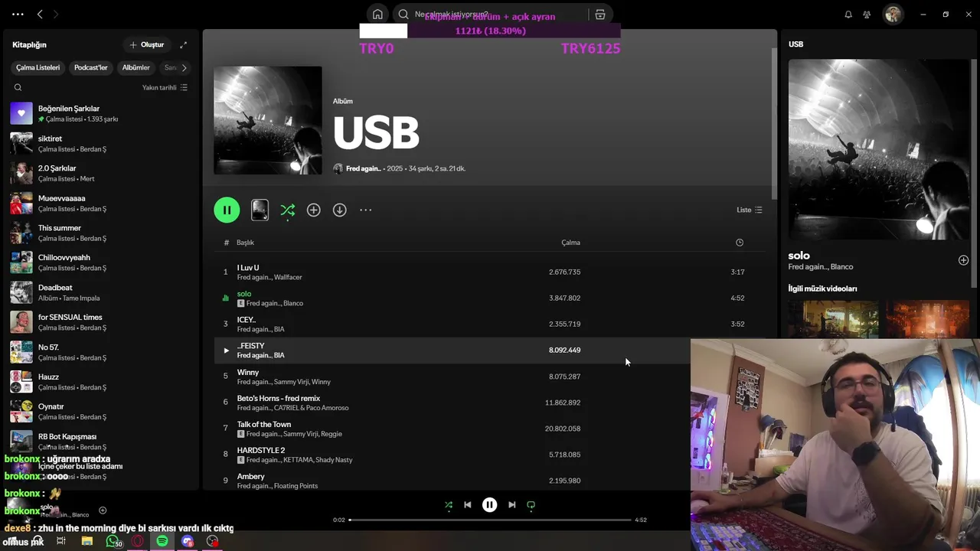Navigate forward with the arrow

pos(56,14)
